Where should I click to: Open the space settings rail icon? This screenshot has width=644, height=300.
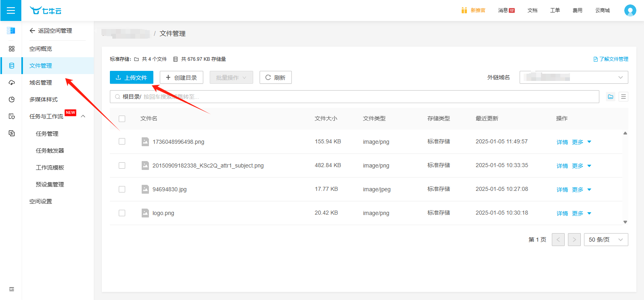[12, 133]
